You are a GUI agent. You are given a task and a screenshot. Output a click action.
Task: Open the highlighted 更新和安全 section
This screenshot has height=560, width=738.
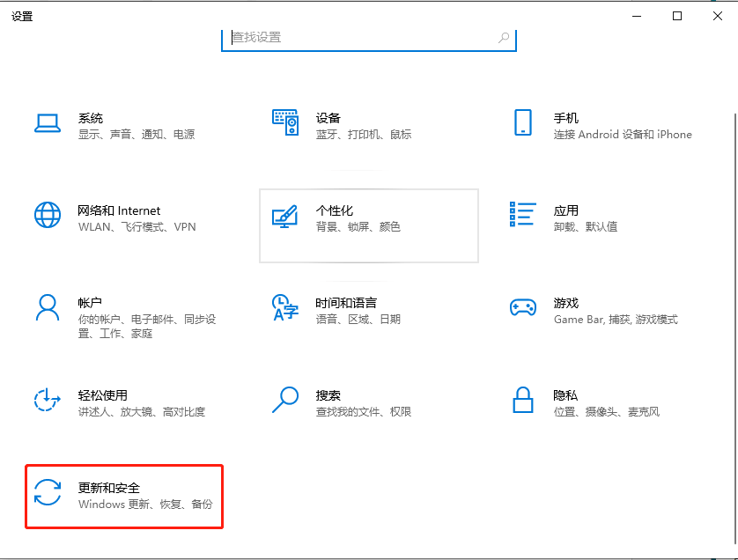123,495
